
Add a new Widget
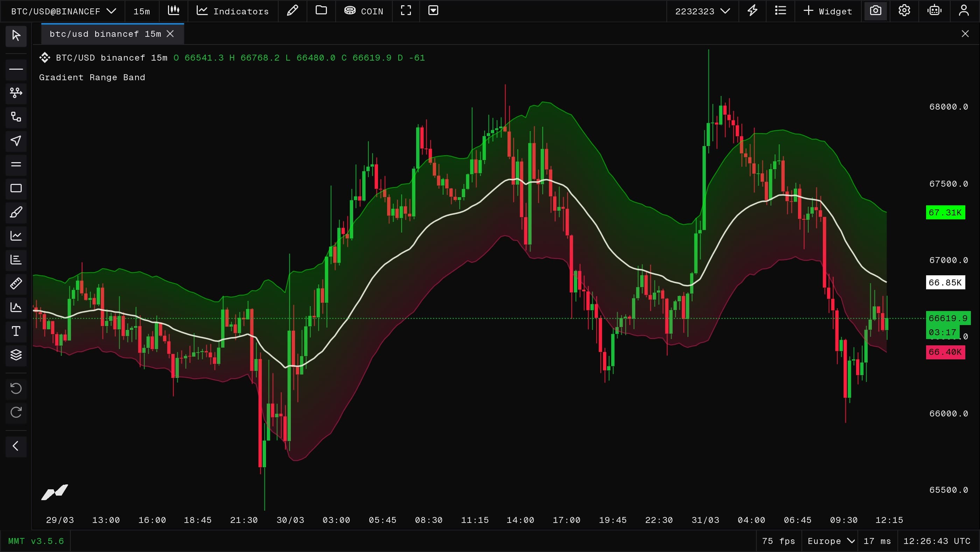tap(828, 11)
